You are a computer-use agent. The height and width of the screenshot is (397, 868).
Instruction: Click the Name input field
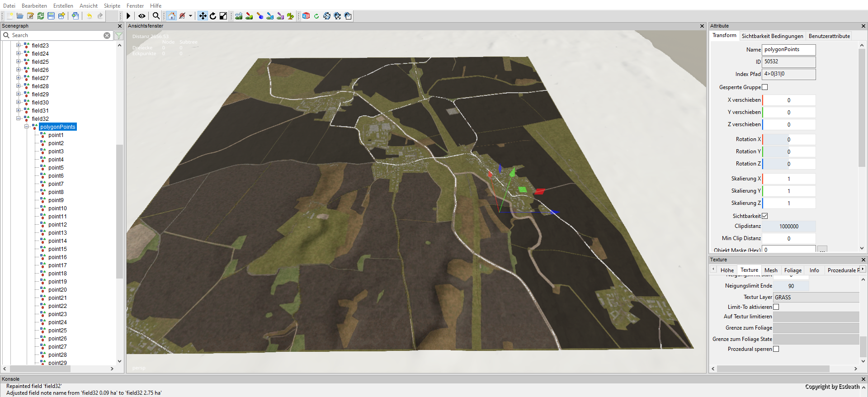[789, 50]
